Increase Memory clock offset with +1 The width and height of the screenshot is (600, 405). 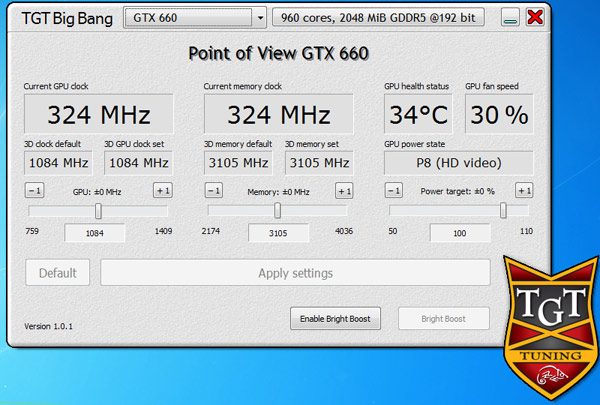pyautogui.click(x=343, y=191)
